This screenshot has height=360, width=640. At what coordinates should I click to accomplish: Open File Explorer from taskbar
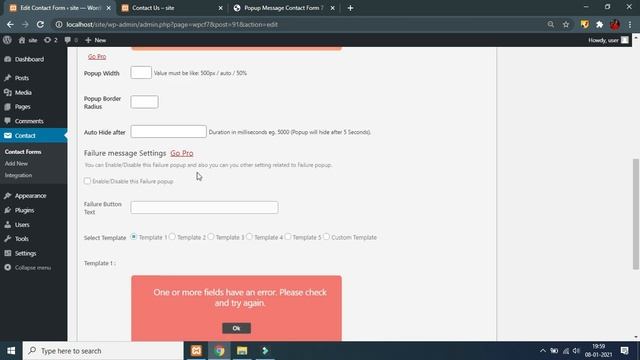point(242,351)
